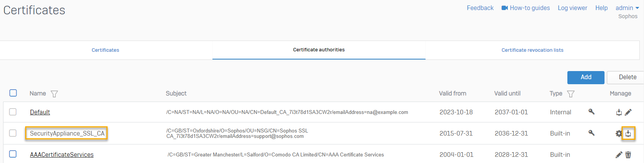Viewport: 644px width, 163px height.
Task: Delete AAACertificateServices using trash icon
Action: (628, 155)
